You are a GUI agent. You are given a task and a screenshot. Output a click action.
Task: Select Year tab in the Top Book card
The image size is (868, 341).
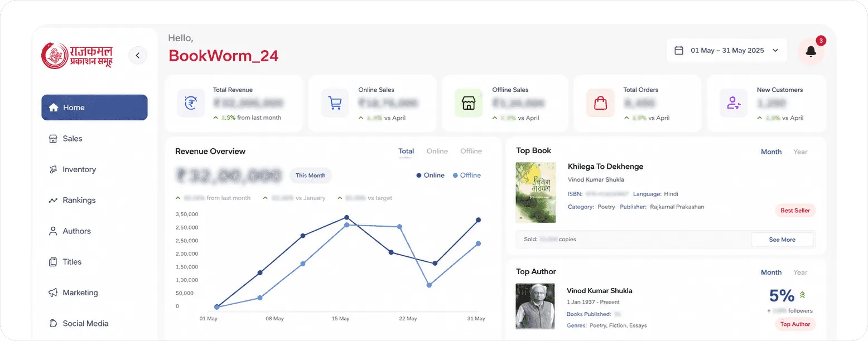point(801,152)
